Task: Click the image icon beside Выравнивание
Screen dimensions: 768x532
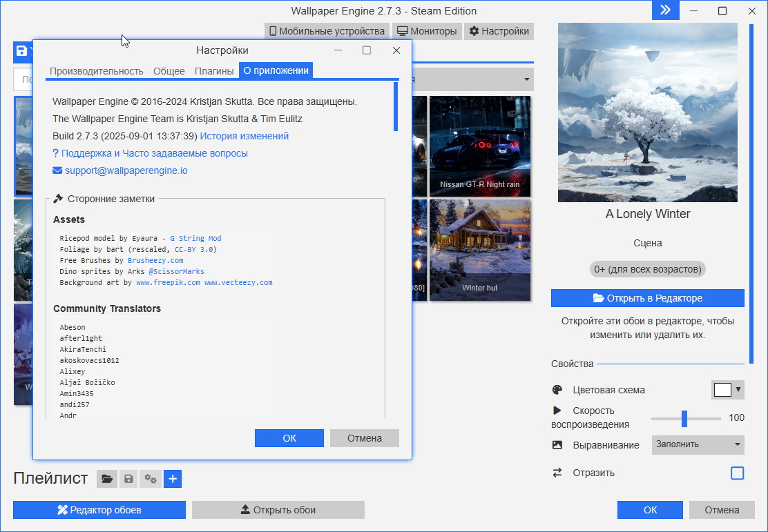Action: pos(557,445)
